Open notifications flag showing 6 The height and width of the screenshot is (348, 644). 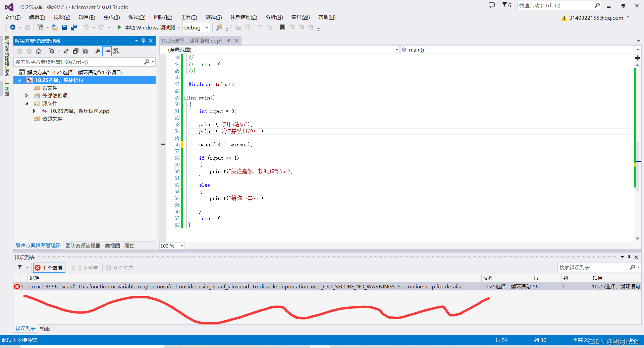[x=506, y=5]
